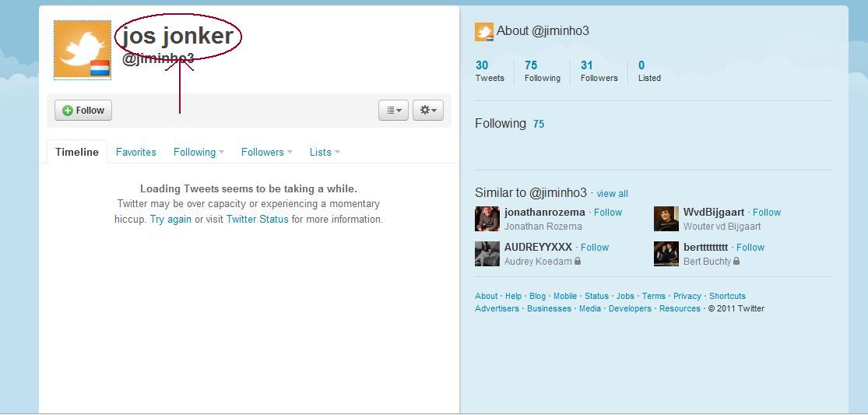Image resolution: width=868 pixels, height=415 pixels.
Task: Open the About footer link
Action: coord(486,296)
